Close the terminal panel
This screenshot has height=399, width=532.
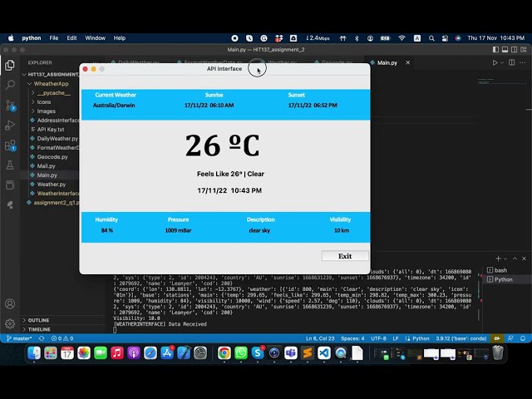click(525, 259)
